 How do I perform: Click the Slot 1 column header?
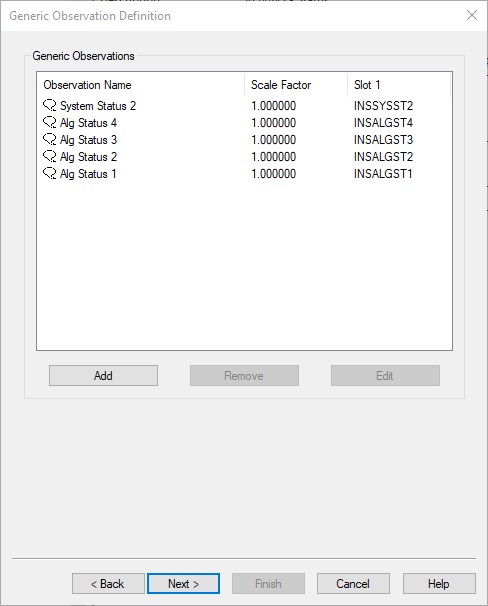399,85
